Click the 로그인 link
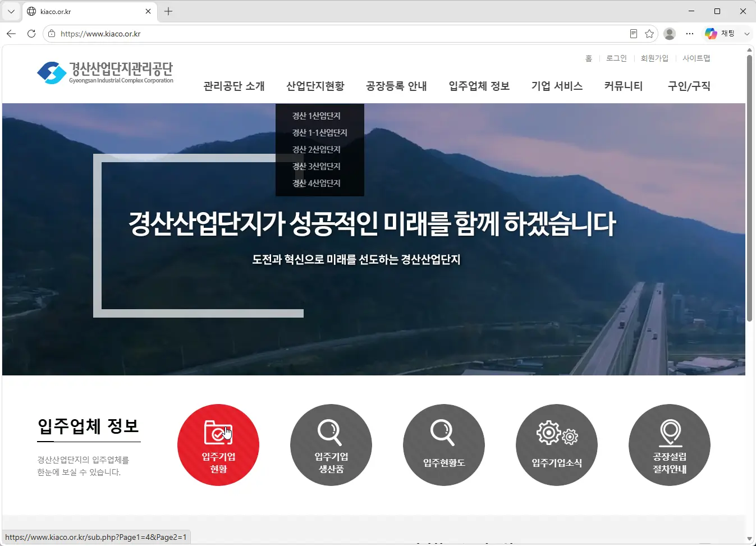The width and height of the screenshot is (756, 546). (x=616, y=58)
